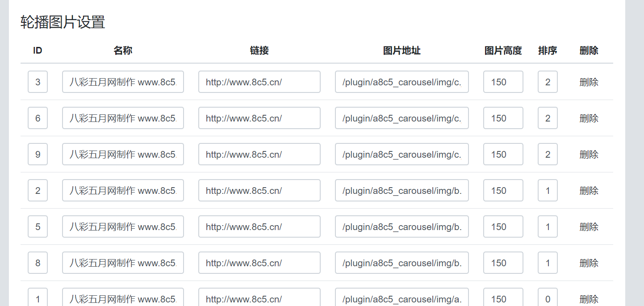Delete the carousel row with ID 2
The image size is (644, 306).
click(x=589, y=190)
